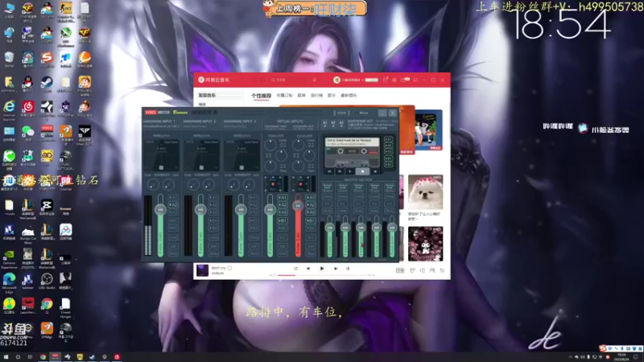Fast-forward the Voicemeeter cassette player
The height and width of the screenshot is (362, 644).
point(340,171)
